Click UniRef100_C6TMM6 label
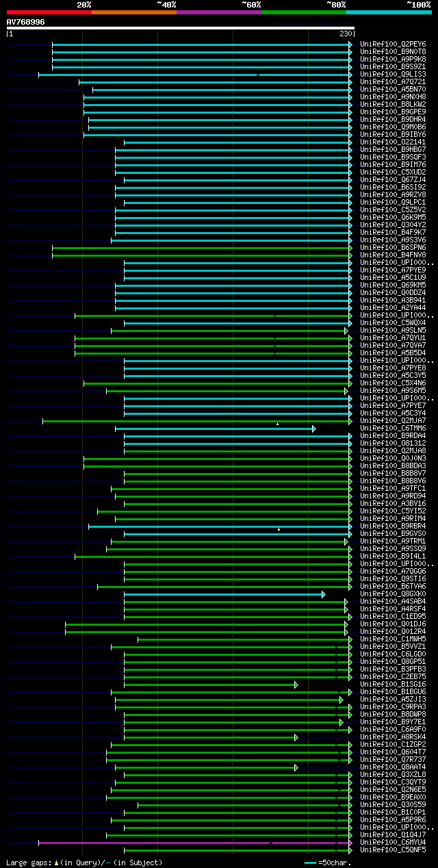The image size is (438, 868). click(393, 429)
